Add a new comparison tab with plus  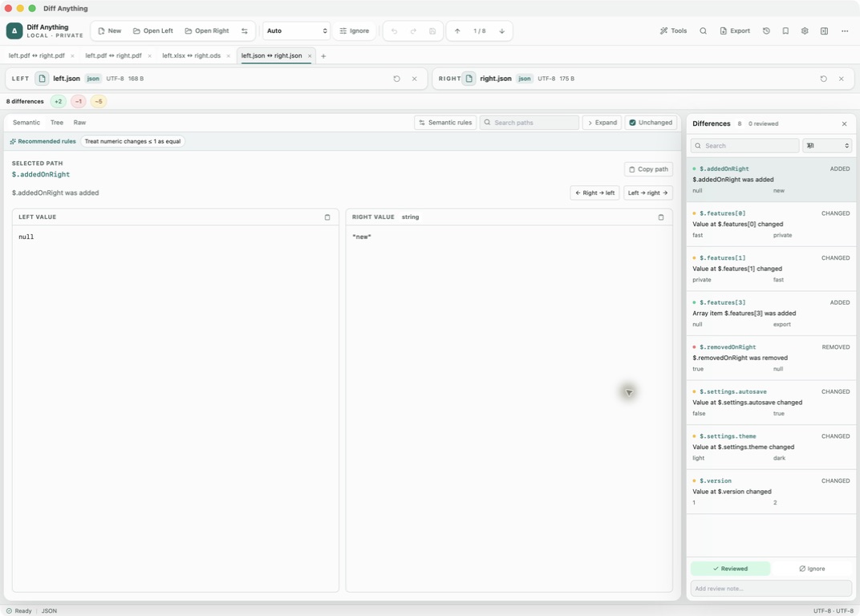323,56
